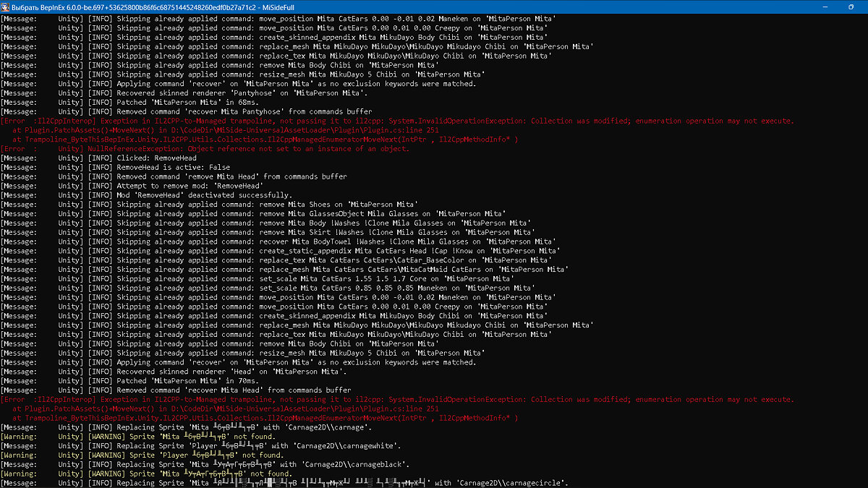Click the 'Carnage2D\\carnagewhite' sprite replacement line
The width and height of the screenshot is (868, 488).
point(253,446)
